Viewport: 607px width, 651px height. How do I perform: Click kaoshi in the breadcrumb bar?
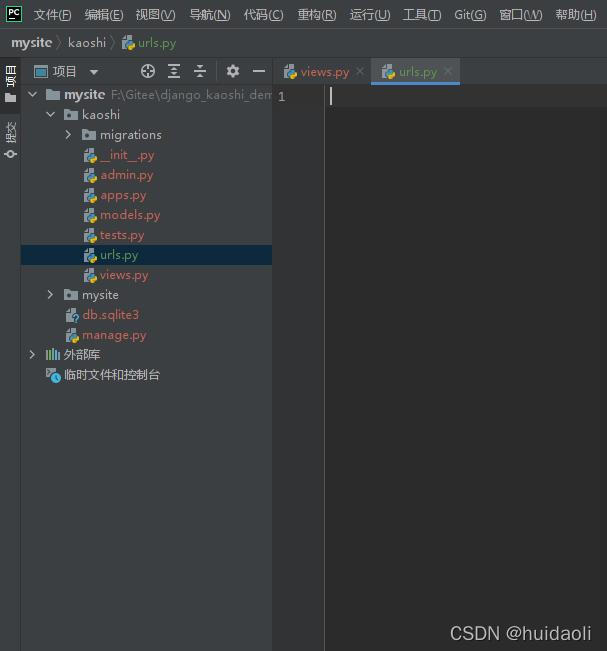(87, 42)
